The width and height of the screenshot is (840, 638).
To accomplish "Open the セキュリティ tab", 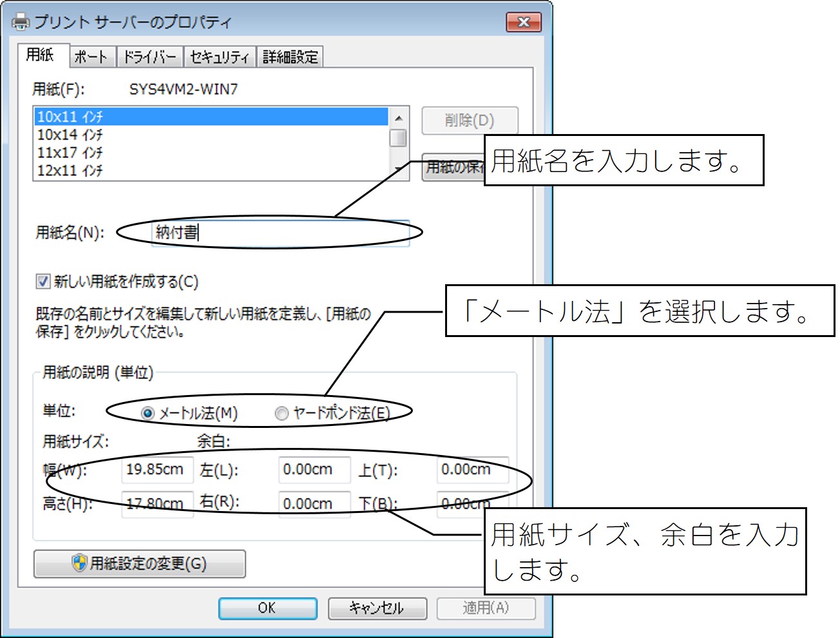I will [x=220, y=57].
